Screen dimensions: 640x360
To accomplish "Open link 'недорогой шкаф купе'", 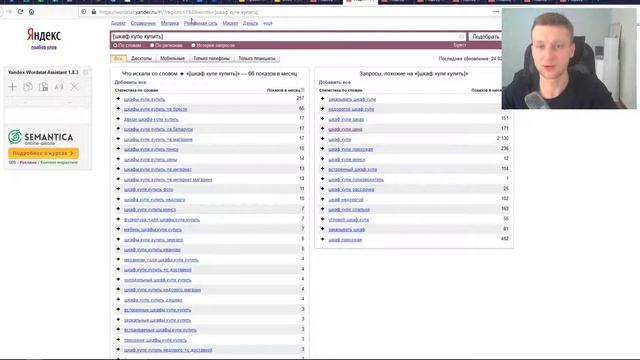I will point(351,109).
